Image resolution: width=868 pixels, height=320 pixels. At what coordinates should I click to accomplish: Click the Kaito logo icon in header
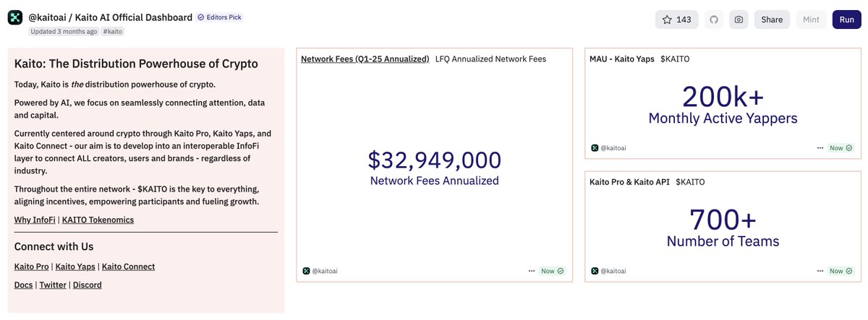pos(15,17)
